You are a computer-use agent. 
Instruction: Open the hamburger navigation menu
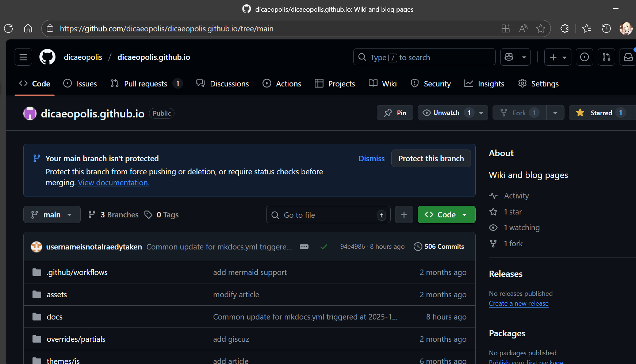[23, 57]
